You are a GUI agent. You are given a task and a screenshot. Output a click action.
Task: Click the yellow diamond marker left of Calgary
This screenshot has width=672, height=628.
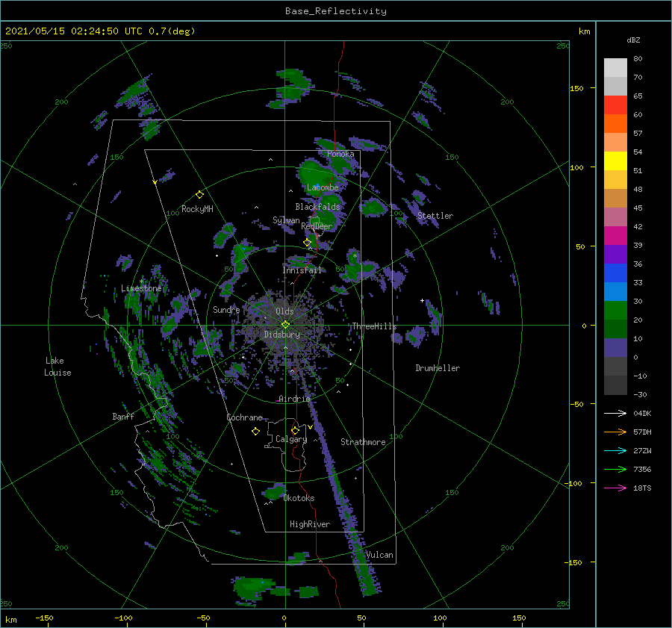coord(255,432)
